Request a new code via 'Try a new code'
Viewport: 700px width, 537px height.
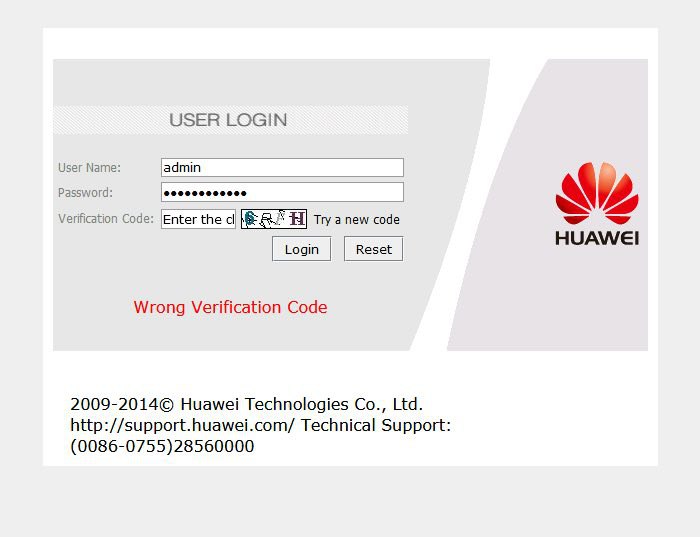(356, 220)
